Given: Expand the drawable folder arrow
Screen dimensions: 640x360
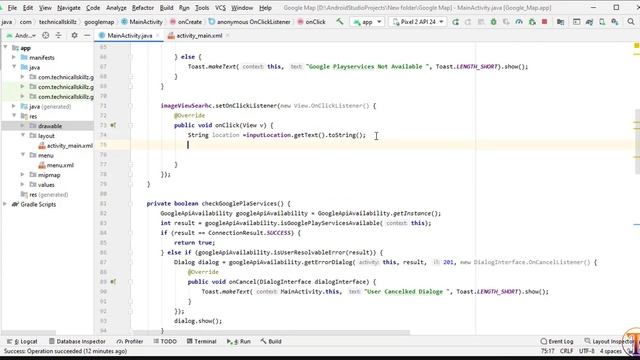Looking at the screenshot, I should pyautogui.click(x=23, y=126).
